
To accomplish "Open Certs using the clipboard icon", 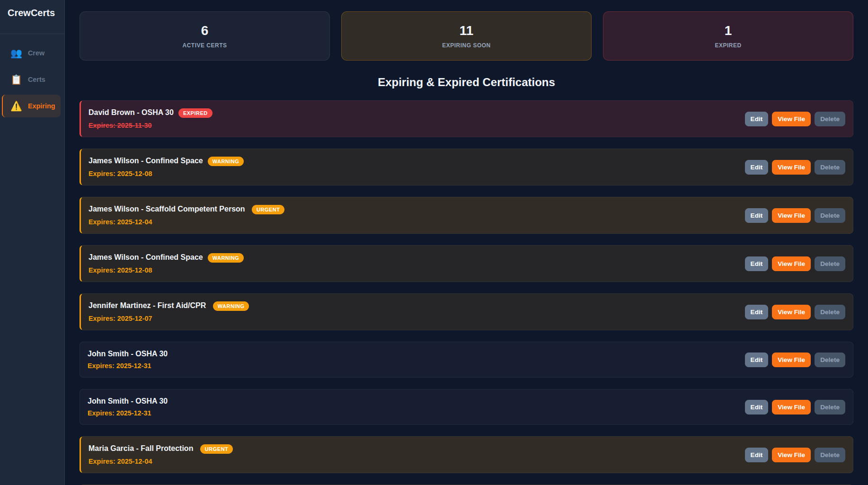I will click(16, 79).
